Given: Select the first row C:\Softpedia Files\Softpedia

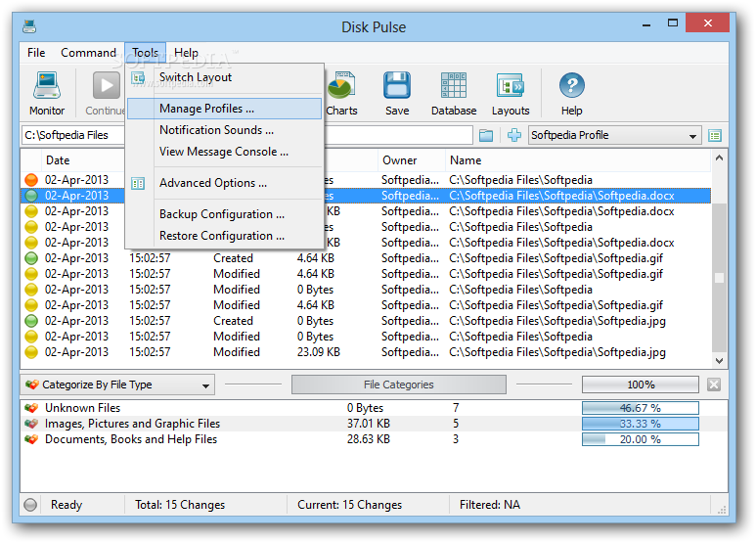Looking at the screenshot, I should [x=366, y=180].
